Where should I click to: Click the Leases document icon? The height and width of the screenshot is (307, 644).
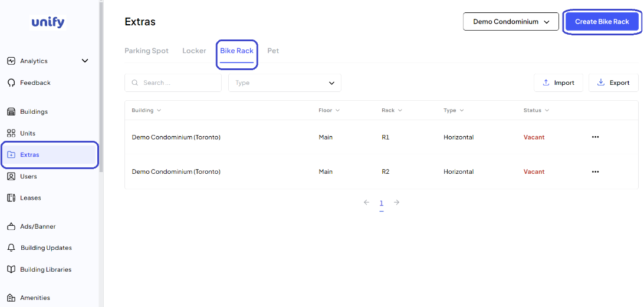pos(12,198)
